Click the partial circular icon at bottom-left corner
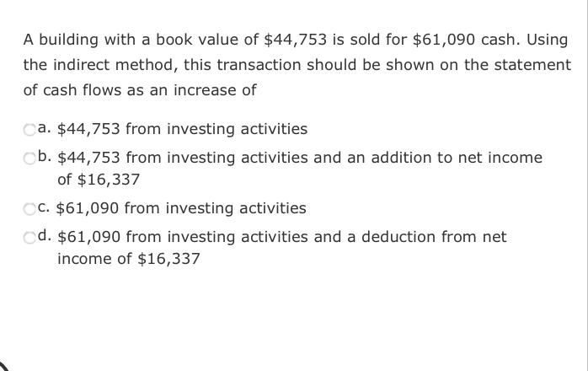This screenshot has height=371, width=588. pyautogui.click(x=5, y=364)
